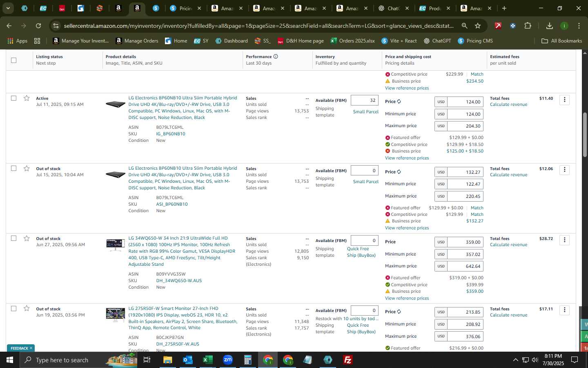Screen dimensions: 588x368
Task: Click the price refresh icon for IG_BP60NB10
Action: point(399,101)
